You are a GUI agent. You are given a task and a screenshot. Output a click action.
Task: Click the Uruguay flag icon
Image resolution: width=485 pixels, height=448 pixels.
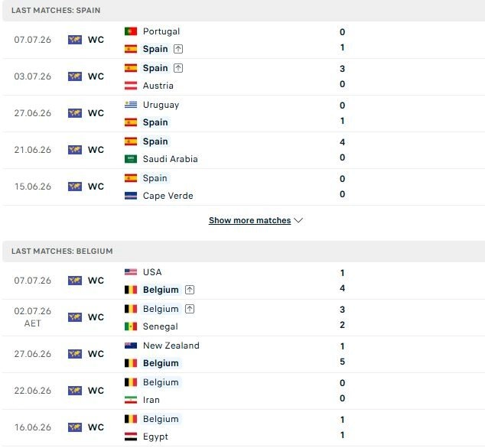pos(131,105)
